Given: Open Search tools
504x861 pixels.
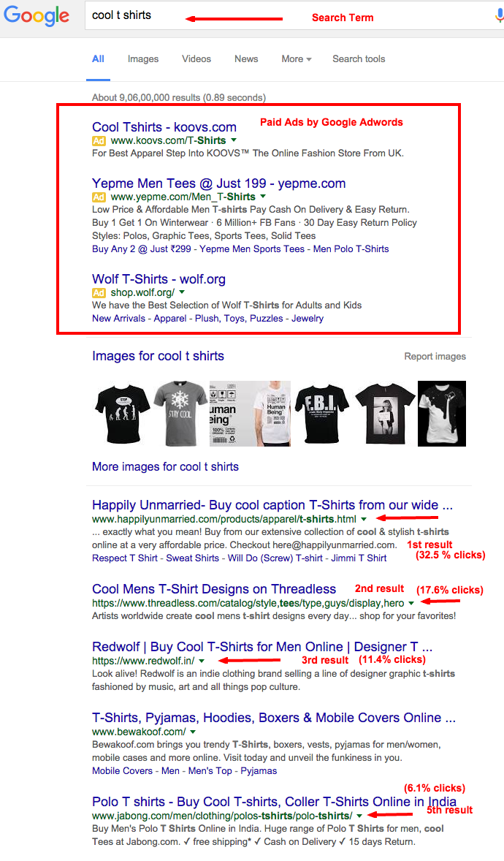Looking at the screenshot, I should pyautogui.click(x=359, y=58).
